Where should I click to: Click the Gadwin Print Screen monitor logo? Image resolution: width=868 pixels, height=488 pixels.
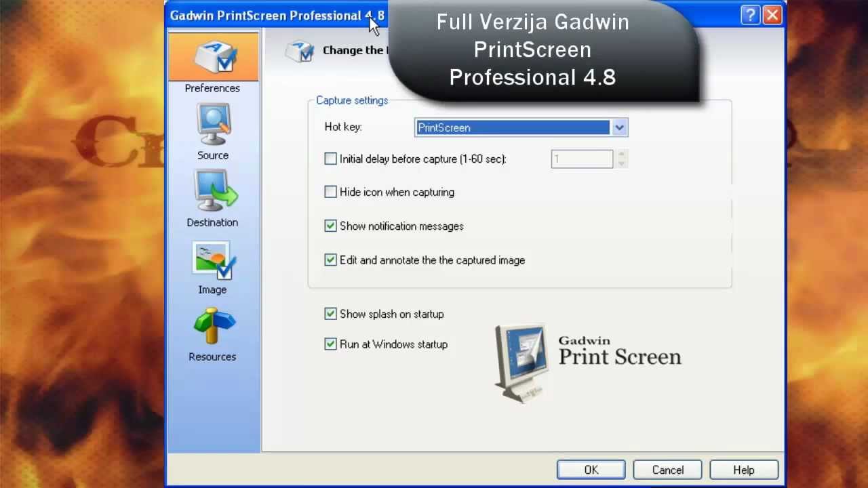tap(521, 363)
